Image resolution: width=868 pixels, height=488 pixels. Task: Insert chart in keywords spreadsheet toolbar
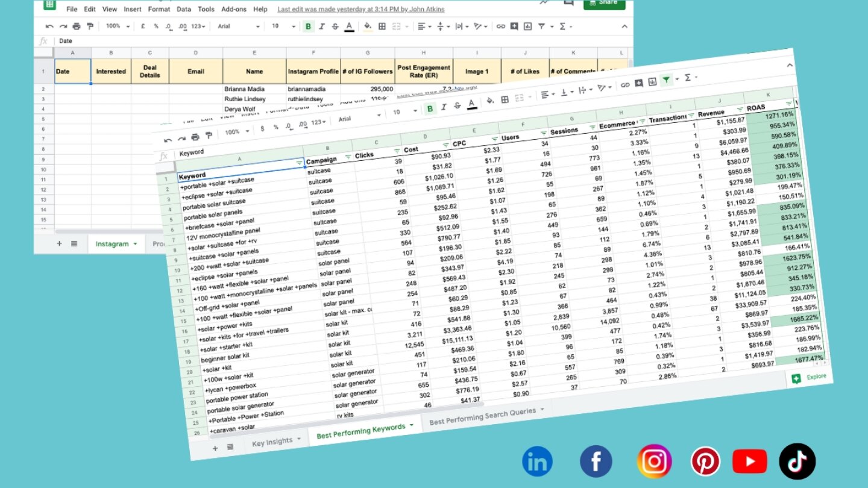tap(652, 82)
